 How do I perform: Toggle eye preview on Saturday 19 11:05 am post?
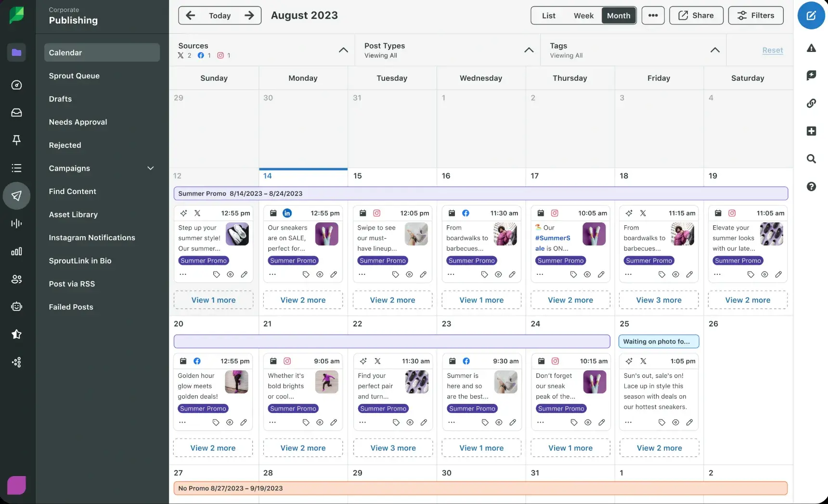764,274
